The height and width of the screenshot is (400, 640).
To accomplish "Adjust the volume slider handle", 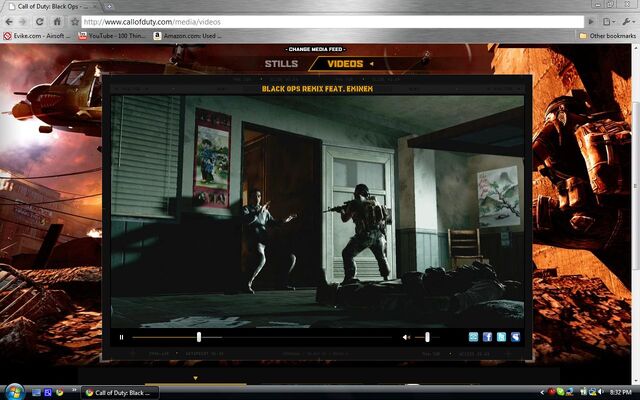I will click(x=427, y=337).
